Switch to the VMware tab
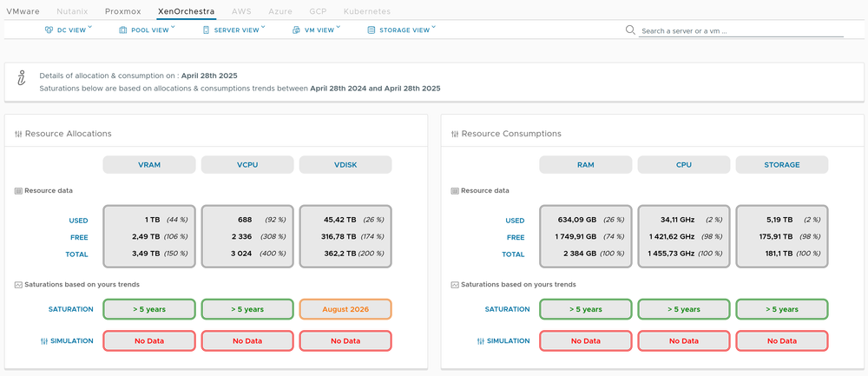 [x=23, y=11]
